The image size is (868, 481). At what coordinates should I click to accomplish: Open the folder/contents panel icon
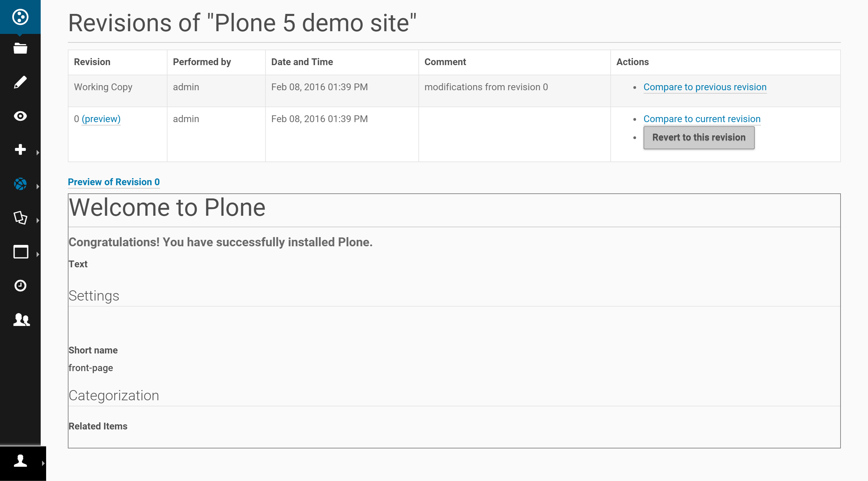pos(21,49)
